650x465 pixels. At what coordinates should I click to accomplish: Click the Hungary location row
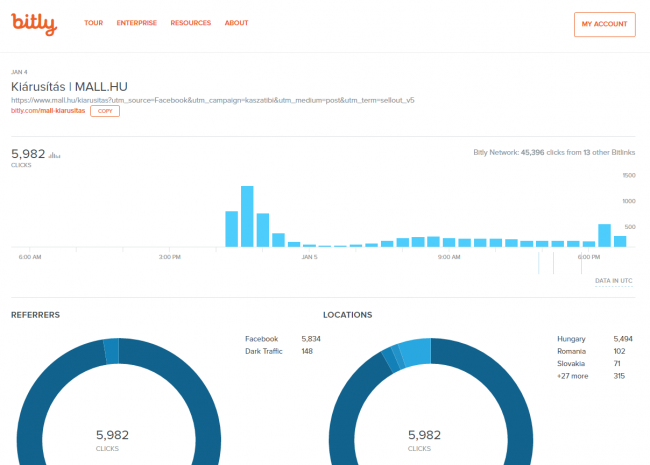(x=595, y=339)
